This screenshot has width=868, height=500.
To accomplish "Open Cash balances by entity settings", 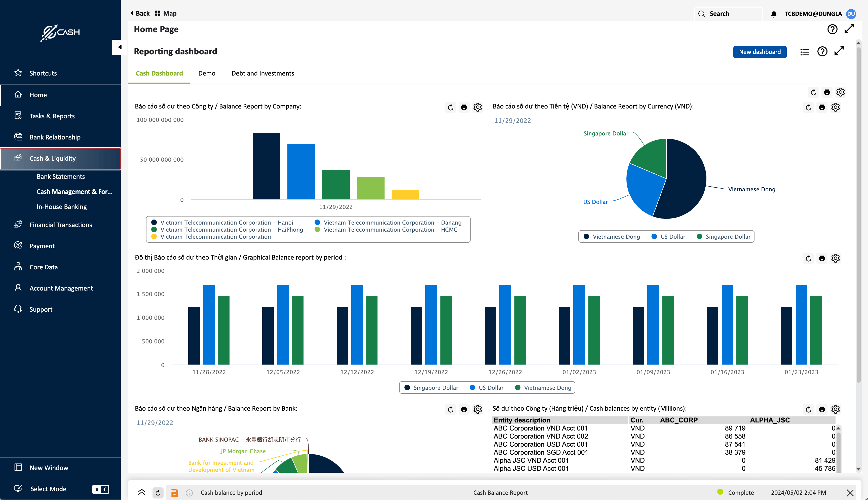I will (x=835, y=409).
